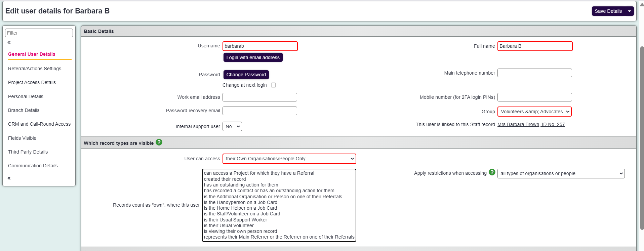The image size is (644, 251).
Task: Click bottom double-chevron icon in sidebar
Action: point(9,178)
